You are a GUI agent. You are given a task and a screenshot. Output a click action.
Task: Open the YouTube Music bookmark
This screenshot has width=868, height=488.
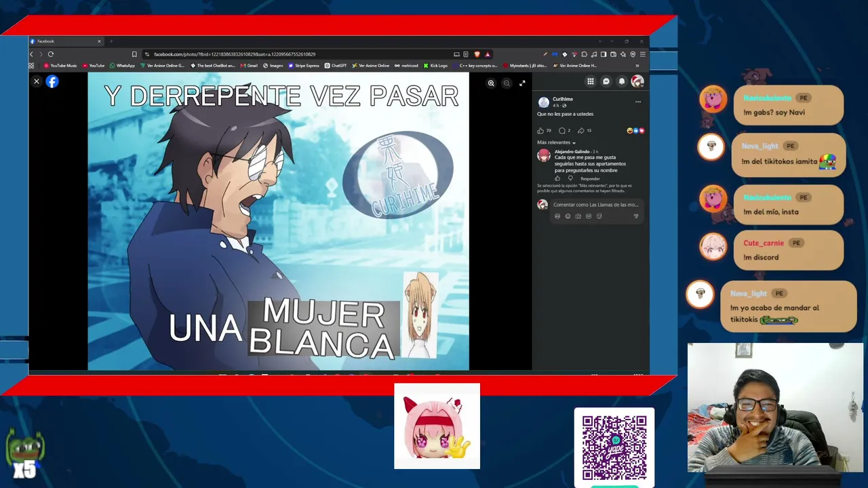pos(60,66)
